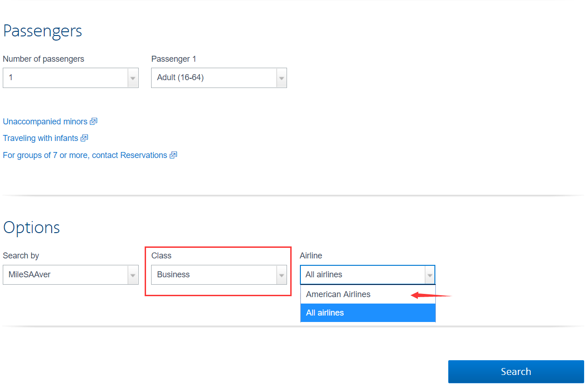Click the Options heading text
Image resolution: width=586 pixels, height=392 pixels.
[x=31, y=228]
